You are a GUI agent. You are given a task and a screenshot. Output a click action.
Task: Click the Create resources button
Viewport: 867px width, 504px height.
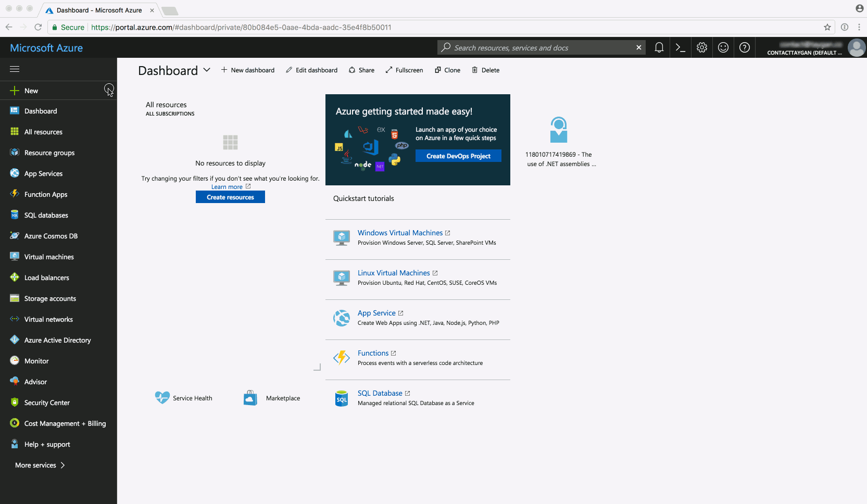[x=230, y=197]
